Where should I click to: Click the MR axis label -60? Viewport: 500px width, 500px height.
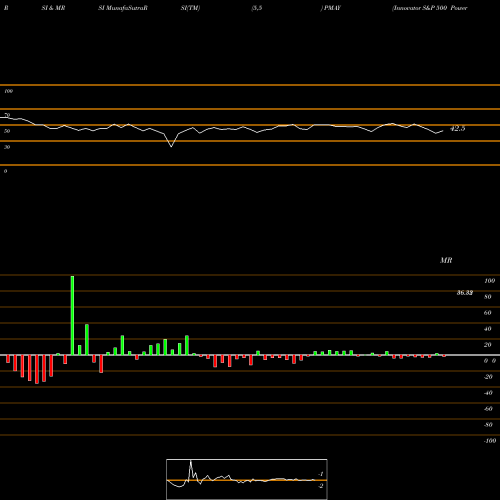pyautogui.click(x=488, y=409)
